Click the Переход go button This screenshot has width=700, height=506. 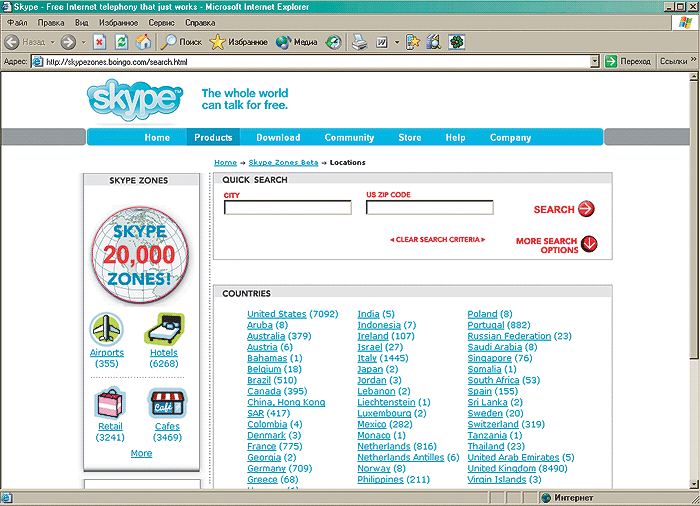pos(629,61)
